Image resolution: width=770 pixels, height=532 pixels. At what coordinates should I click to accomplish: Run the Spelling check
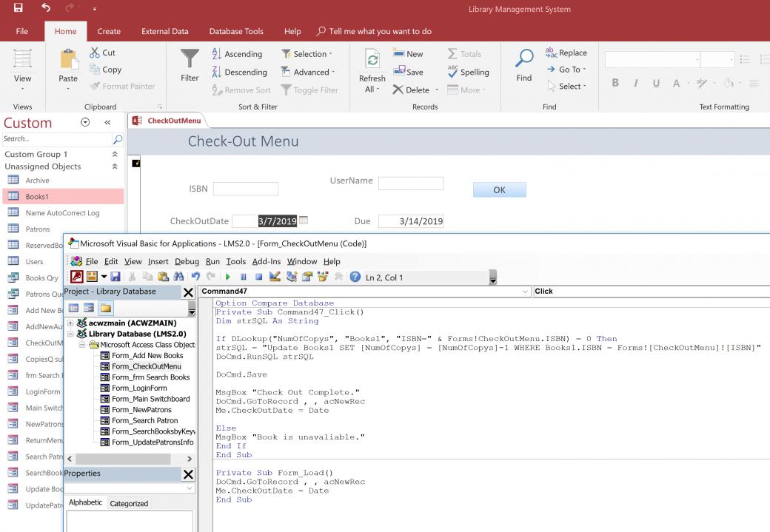468,73
